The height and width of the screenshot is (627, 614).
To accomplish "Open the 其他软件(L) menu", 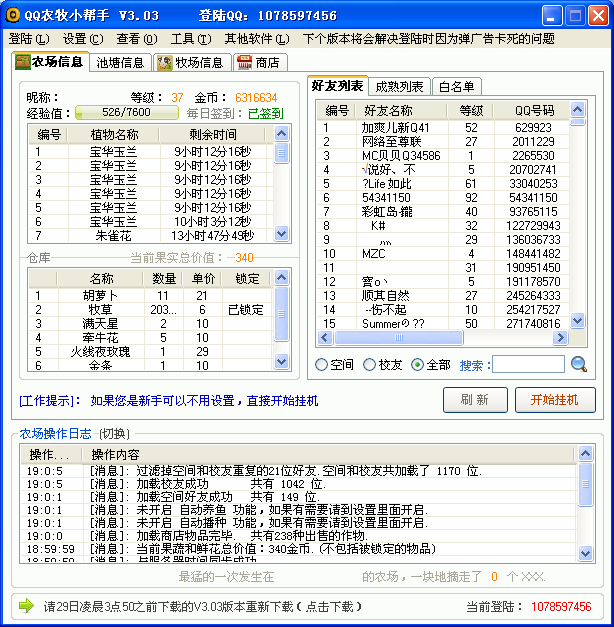I will point(257,39).
